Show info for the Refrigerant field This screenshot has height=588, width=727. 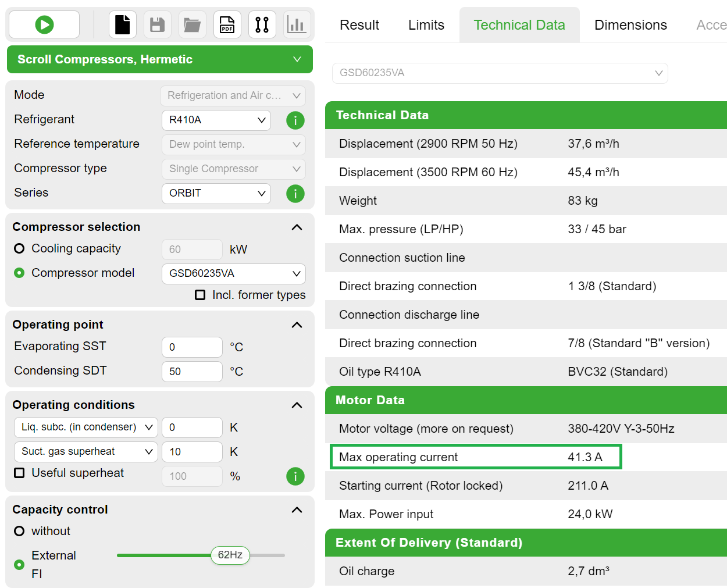pos(295,120)
